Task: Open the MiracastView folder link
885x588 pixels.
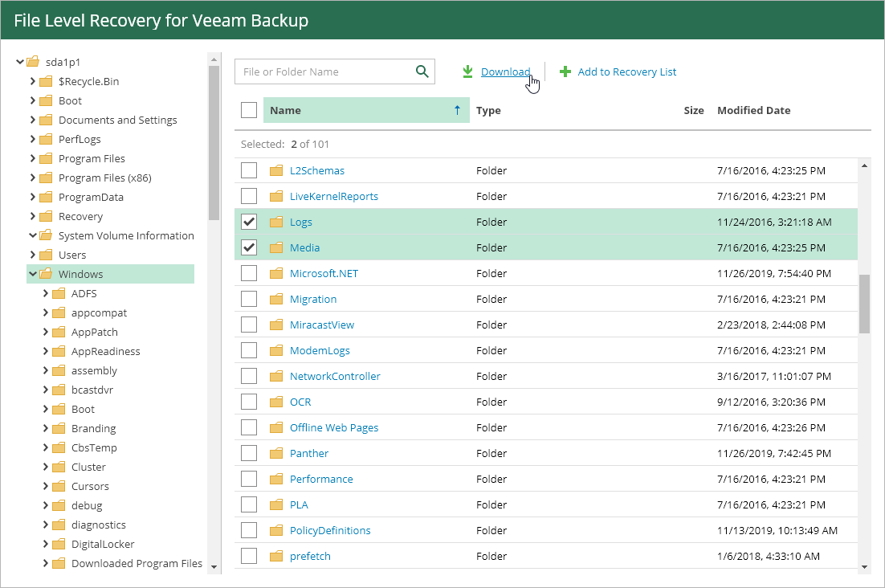Action: (322, 325)
